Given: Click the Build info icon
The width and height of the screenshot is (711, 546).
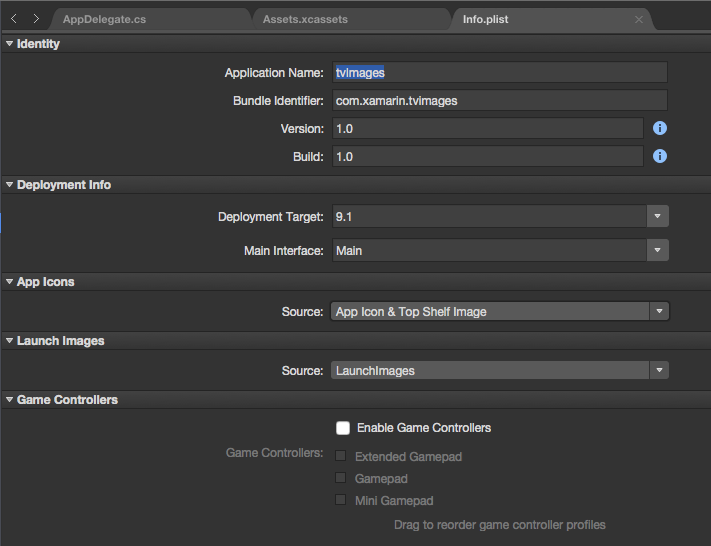Looking at the screenshot, I should [660, 157].
